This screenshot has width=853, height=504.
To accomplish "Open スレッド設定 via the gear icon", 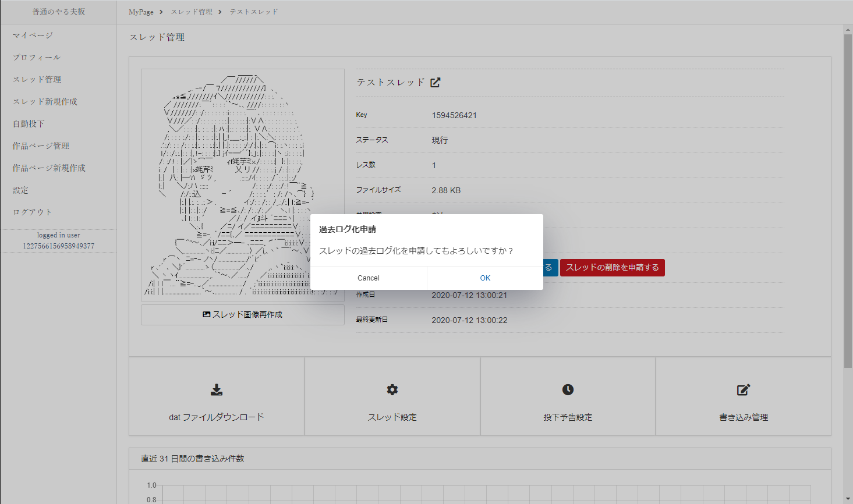I will (392, 389).
